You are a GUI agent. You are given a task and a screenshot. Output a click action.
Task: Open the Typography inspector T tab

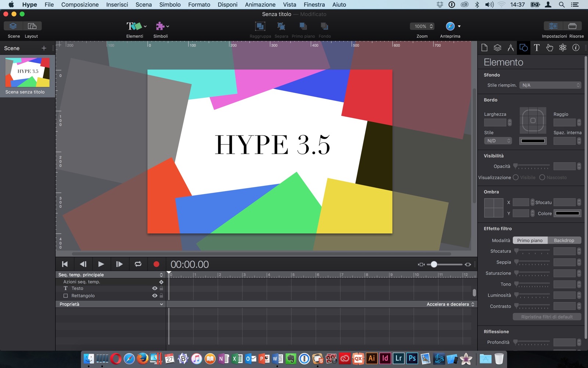tap(537, 47)
